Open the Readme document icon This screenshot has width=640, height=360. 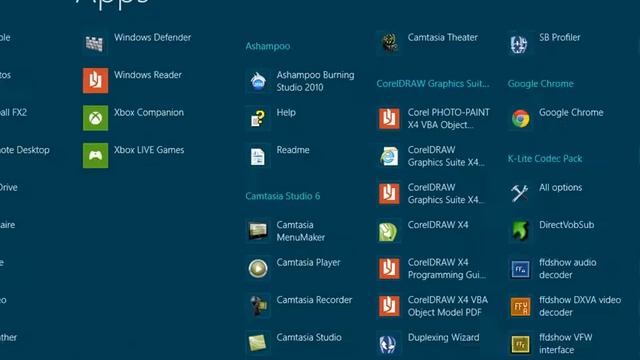tap(258, 156)
